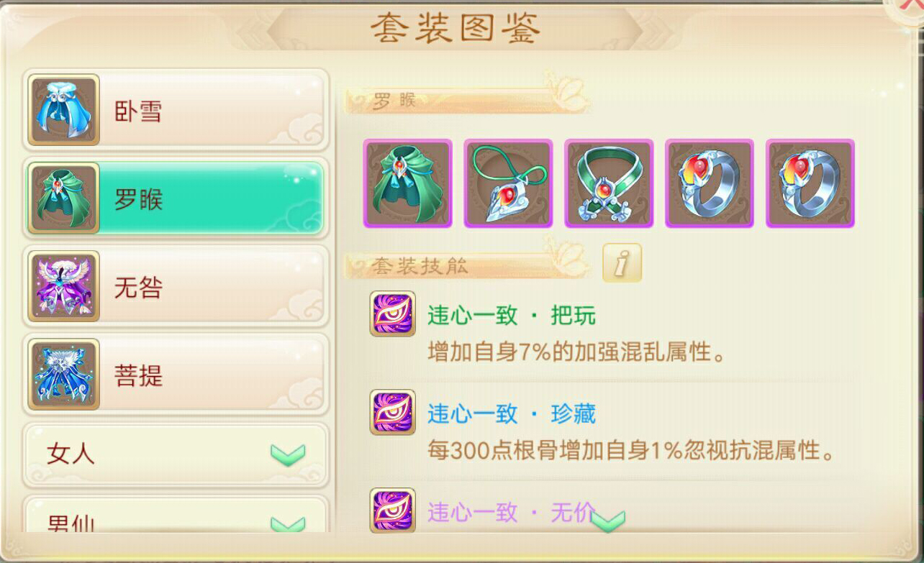Select the silver green belt equipment icon
Viewport: 924px width, 563px height.
click(609, 183)
